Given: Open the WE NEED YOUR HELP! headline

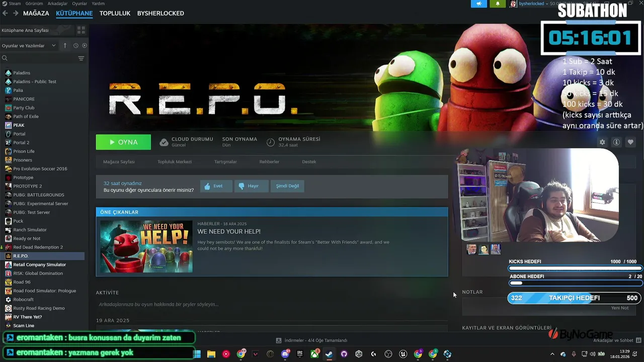Looking at the screenshot, I should (x=229, y=231).
